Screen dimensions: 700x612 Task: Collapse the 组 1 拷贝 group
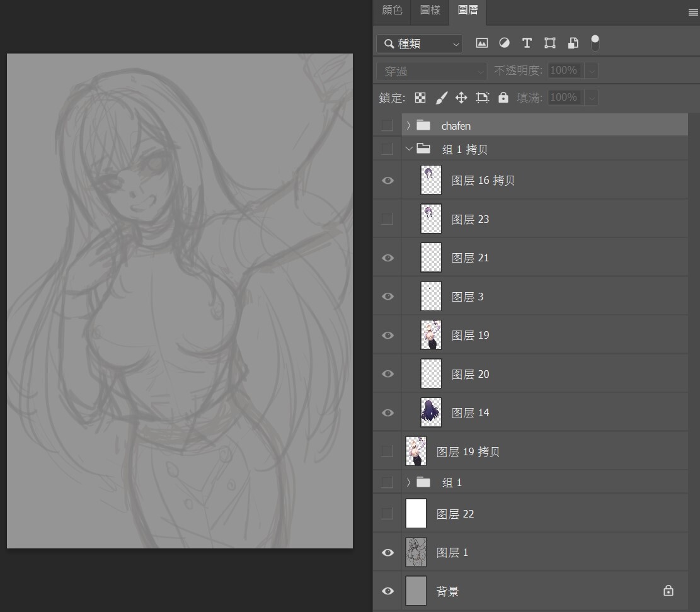pyautogui.click(x=409, y=149)
